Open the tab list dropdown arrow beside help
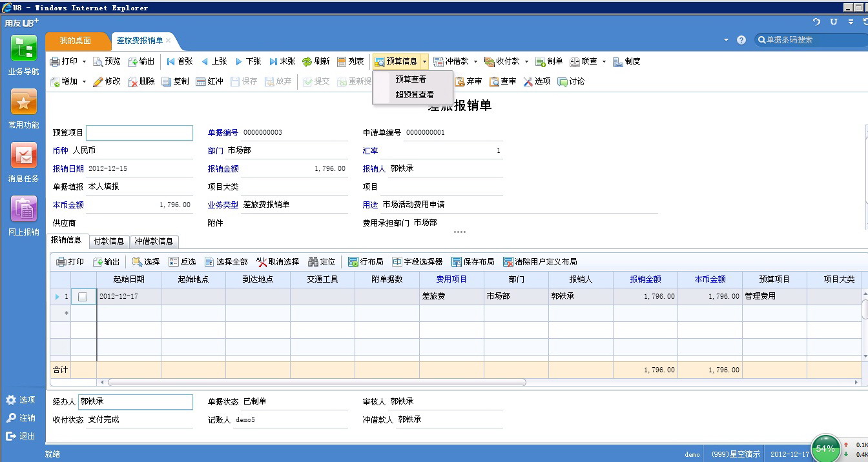This screenshot has width=868, height=462. pyautogui.click(x=727, y=40)
